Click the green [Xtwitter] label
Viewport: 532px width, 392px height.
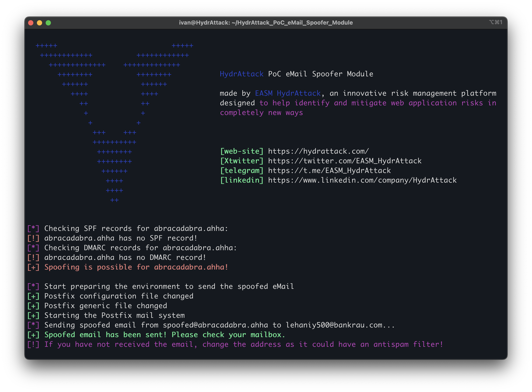pos(242,161)
